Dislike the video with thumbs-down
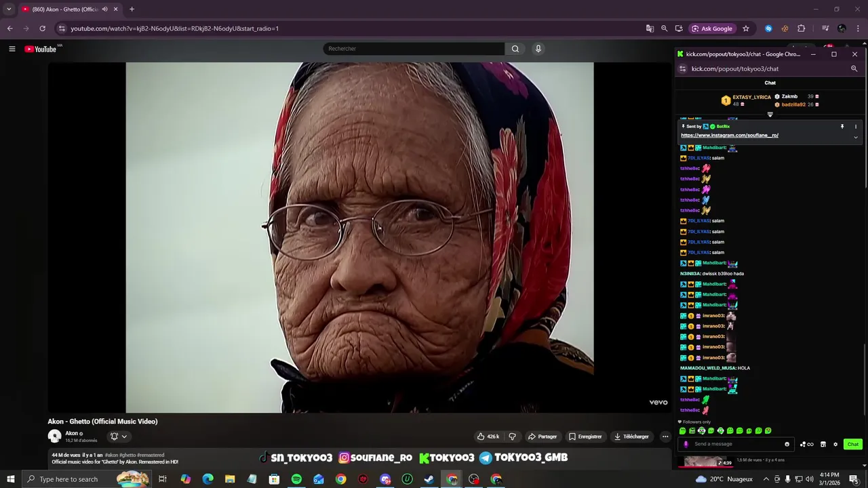 (513, 436)
